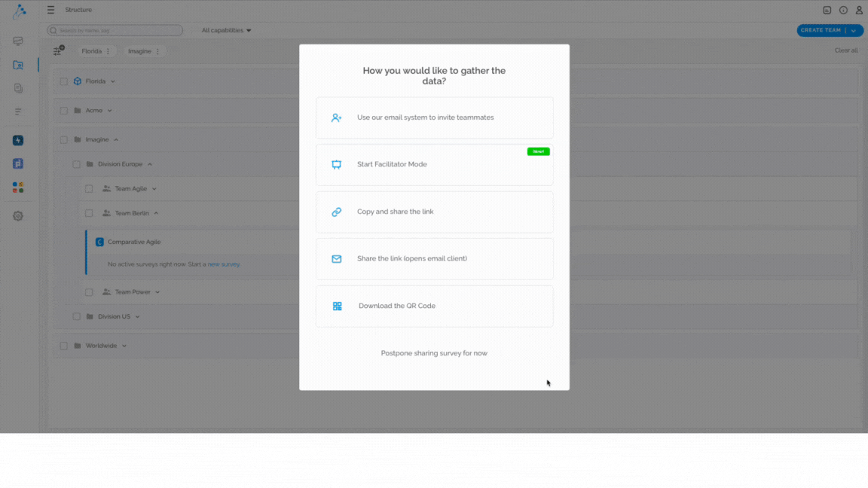Choose Start Facilitator Mode option
This screenshot has width=868, height=488.
coord(435,165)
